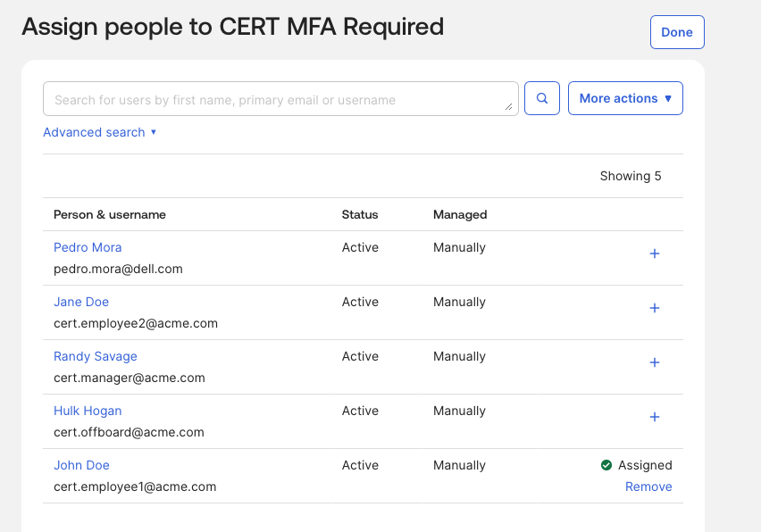Select the cert.employee2@acme.com username text
This screenshot has width=761, height=532.
point(136,323)
